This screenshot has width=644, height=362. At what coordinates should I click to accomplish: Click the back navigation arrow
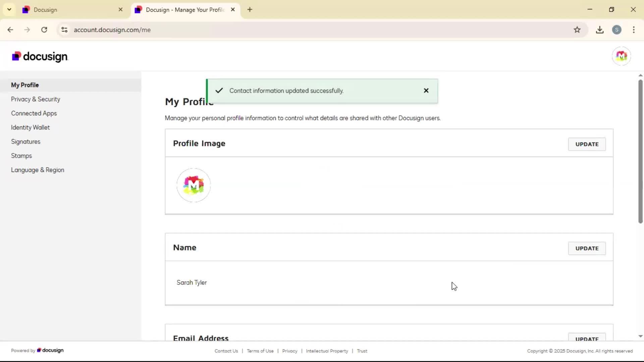pos(10,30)
